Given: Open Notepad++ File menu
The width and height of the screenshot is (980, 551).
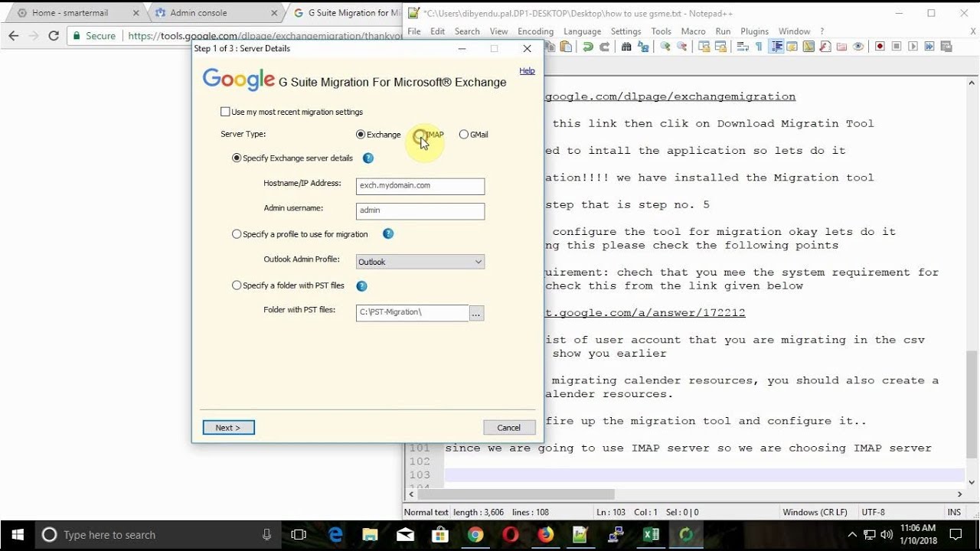Looking at the screenshot, I should coord(414,31).
